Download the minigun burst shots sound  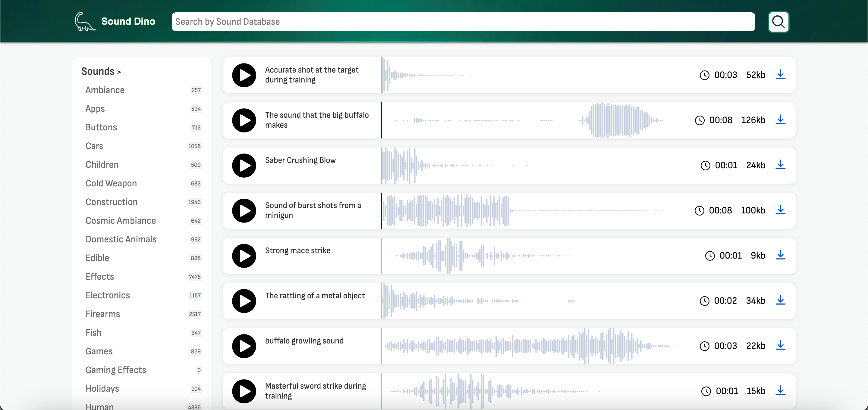coord(780,210)
